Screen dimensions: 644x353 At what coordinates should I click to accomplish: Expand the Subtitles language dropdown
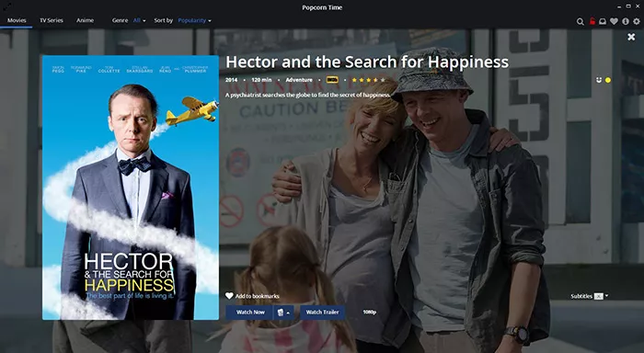[x=601, y=296]
